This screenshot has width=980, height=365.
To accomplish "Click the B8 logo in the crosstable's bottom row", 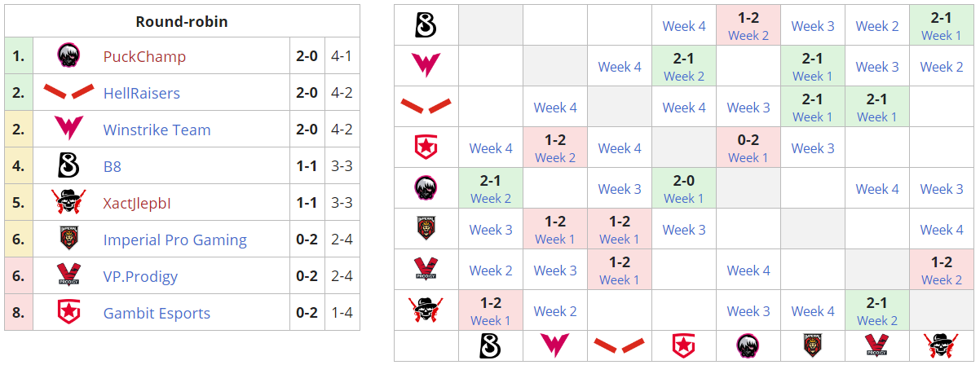I will tap(491, 346).
